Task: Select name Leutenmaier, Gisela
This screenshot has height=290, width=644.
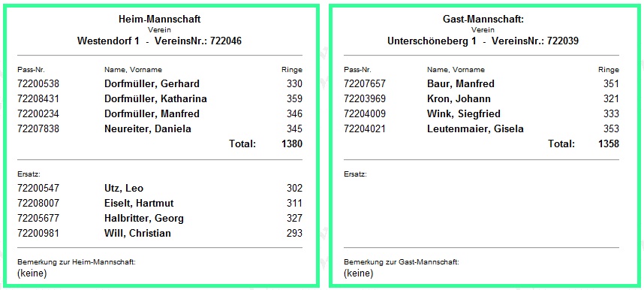Action: pyautogui.click(x=476, y=129)
